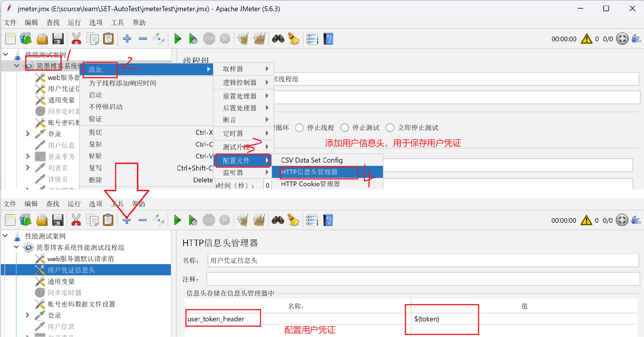Collapse 简墨博客系统 thread group in top tree
Viewport: 644px width, 337px height.
pos(17,66)
